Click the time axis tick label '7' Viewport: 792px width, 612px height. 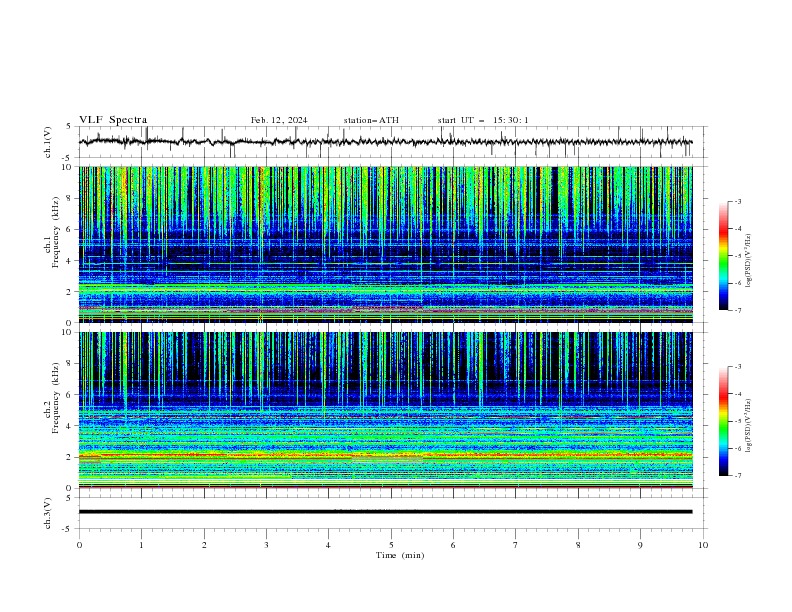(x=516, y=545)
